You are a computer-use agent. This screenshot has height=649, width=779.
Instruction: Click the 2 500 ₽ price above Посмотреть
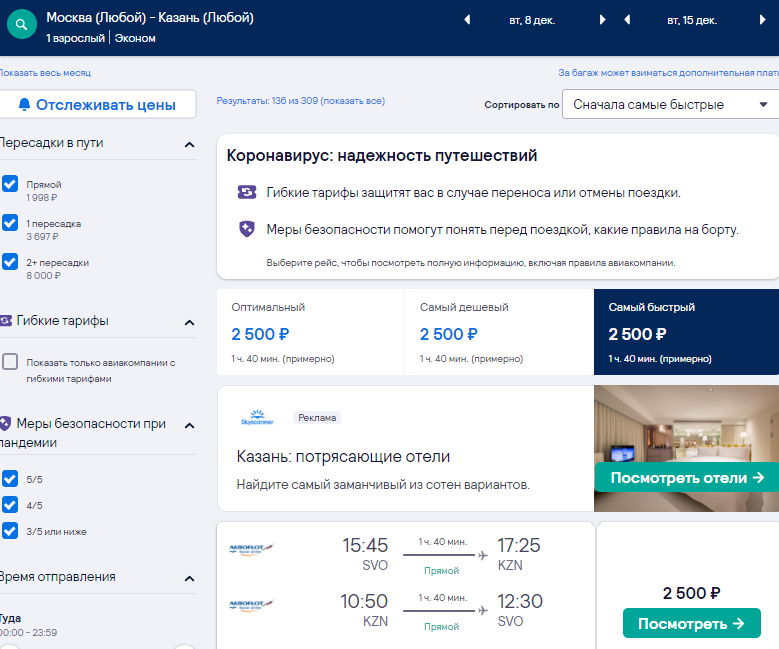pyautogui.click(x=692, y=593)
